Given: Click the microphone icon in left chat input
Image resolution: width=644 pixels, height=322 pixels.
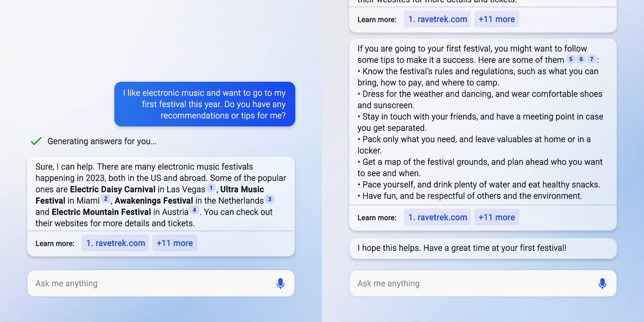Looking at the screenshot, I should (280, 283).
